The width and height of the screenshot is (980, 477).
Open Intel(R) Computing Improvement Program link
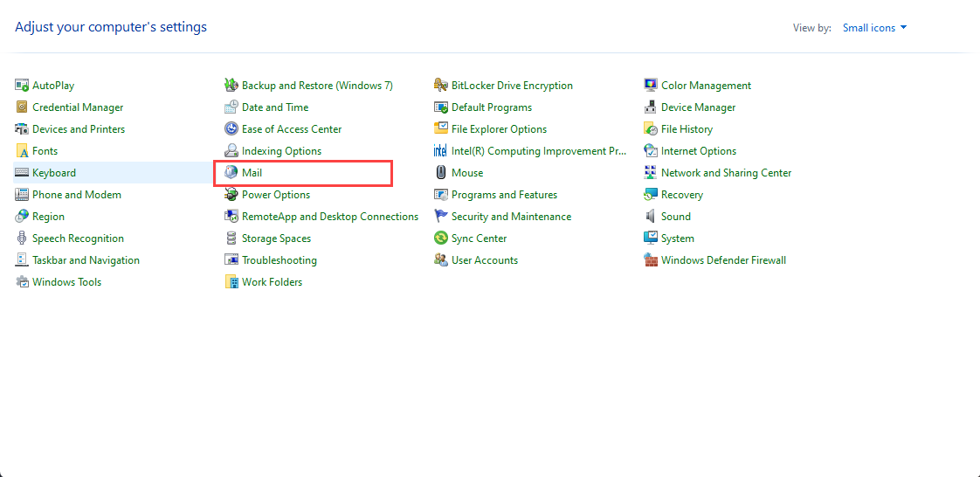539,151
